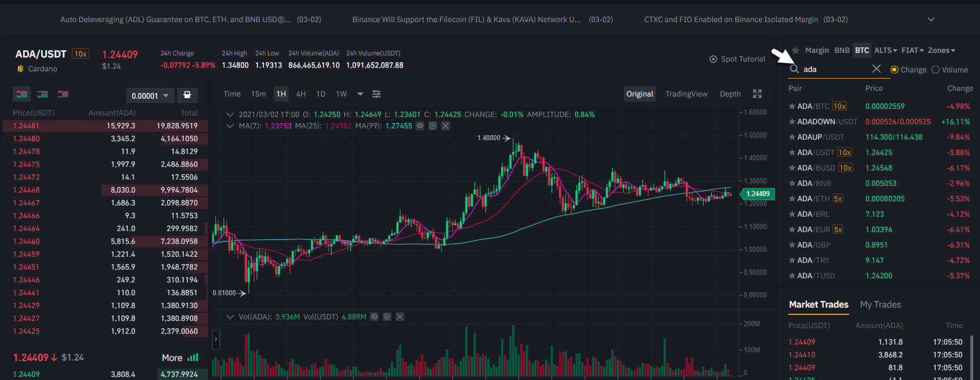Open MA indicator settings gear
Viewport: 980px width, 380px height.
pos(432,126)
